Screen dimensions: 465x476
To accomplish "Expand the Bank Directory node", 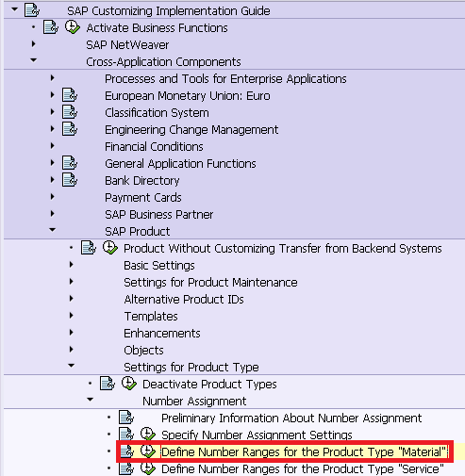I will point(53,180).
